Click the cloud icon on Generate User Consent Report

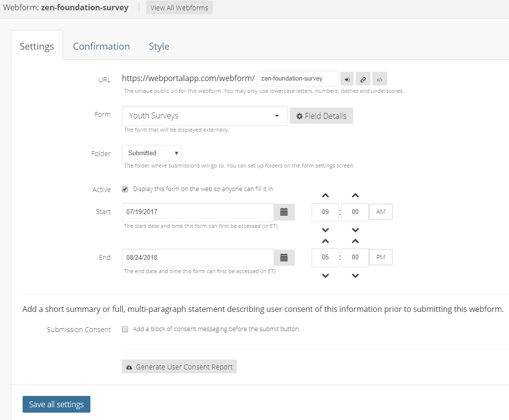tap(129, 366)
